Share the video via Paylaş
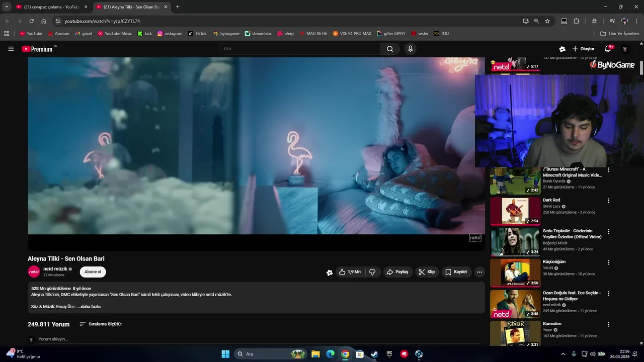 click(397, 272)
